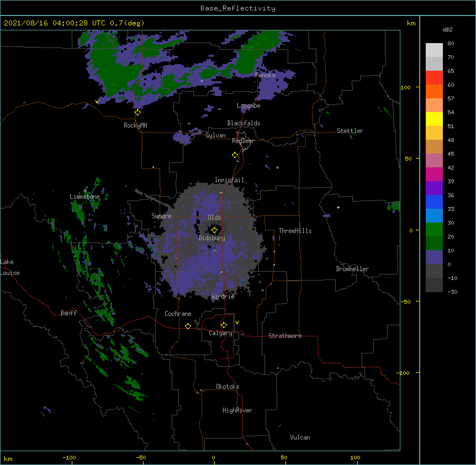Click the Didsbury label
The width and height of the screenshot is (476, 465).
[x=212, y=238]
